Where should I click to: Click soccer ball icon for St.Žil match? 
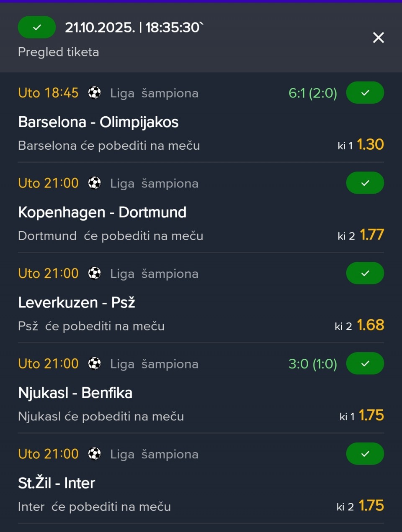pyautogui.click(x=95, y=454)
